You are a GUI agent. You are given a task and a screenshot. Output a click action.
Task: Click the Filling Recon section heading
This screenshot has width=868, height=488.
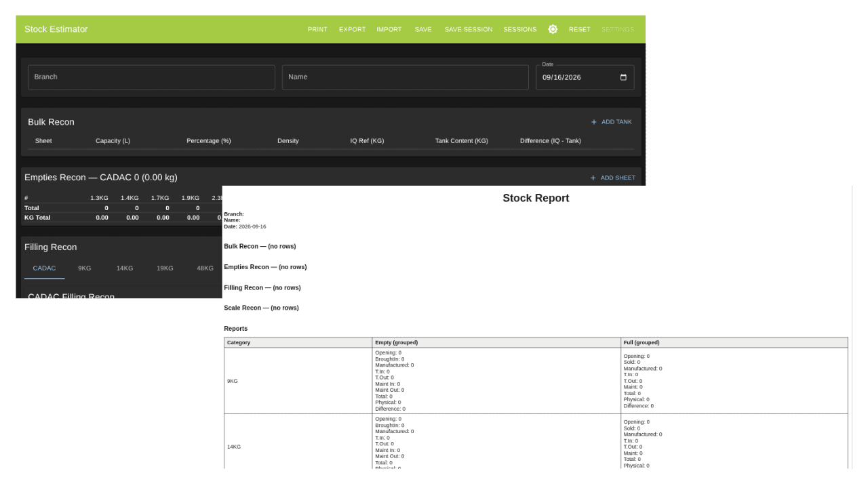pyautogui.click(x=51, y=247)
